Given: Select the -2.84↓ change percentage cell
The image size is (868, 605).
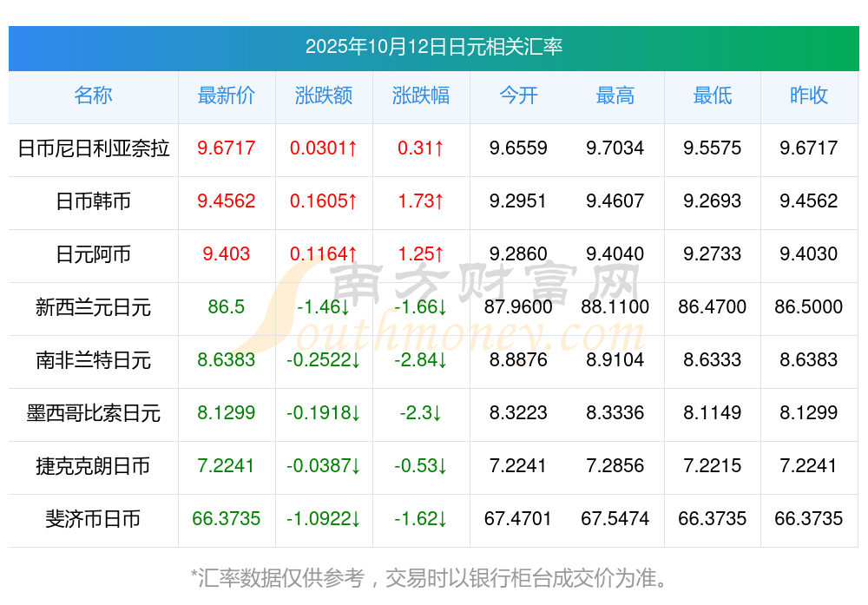Looking at the screenshot, I should point(420,360).
